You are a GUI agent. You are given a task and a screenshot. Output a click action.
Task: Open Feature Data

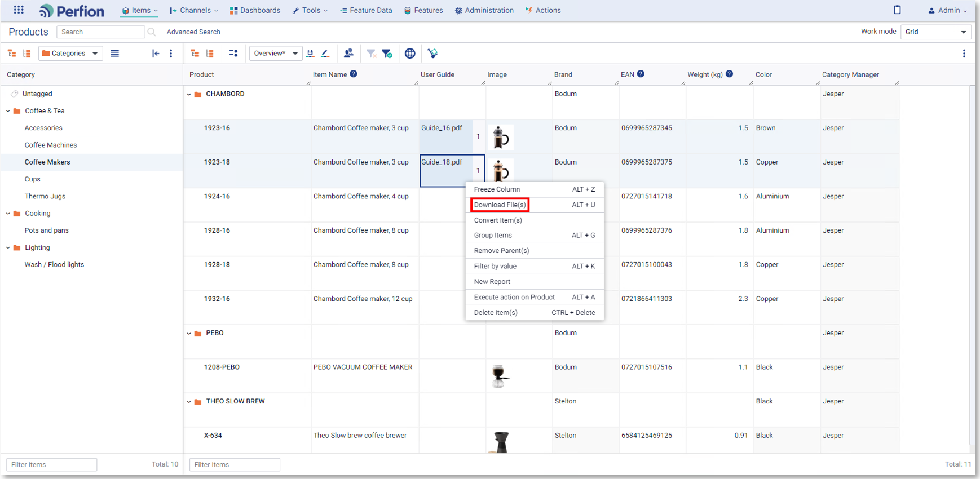click(366, 11)
